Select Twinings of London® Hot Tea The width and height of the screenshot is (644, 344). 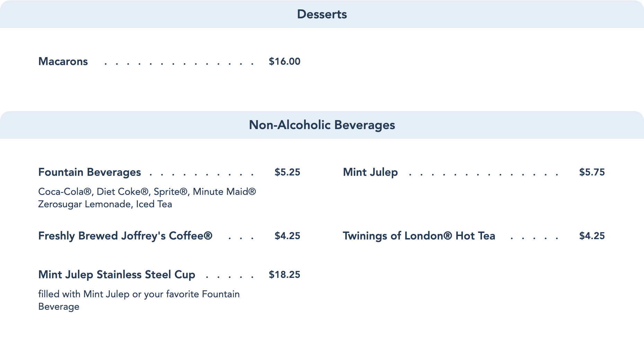[x=419, y=236]
